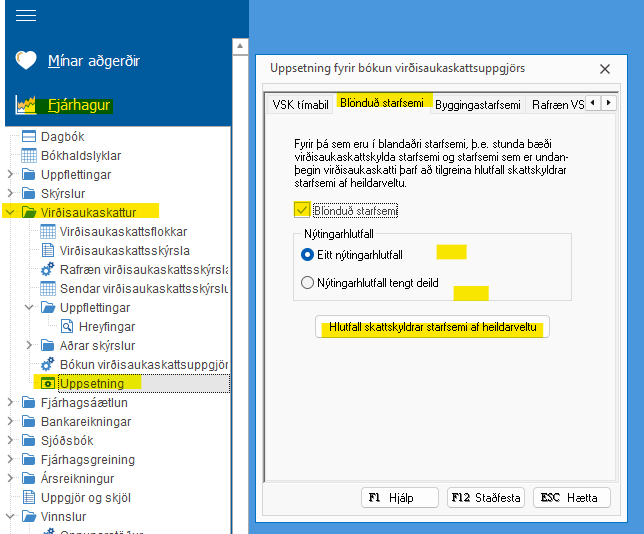Click the Fjárhagur chart icon
The width and height of the screenshot is (644, 534).
tap(27, 105)
